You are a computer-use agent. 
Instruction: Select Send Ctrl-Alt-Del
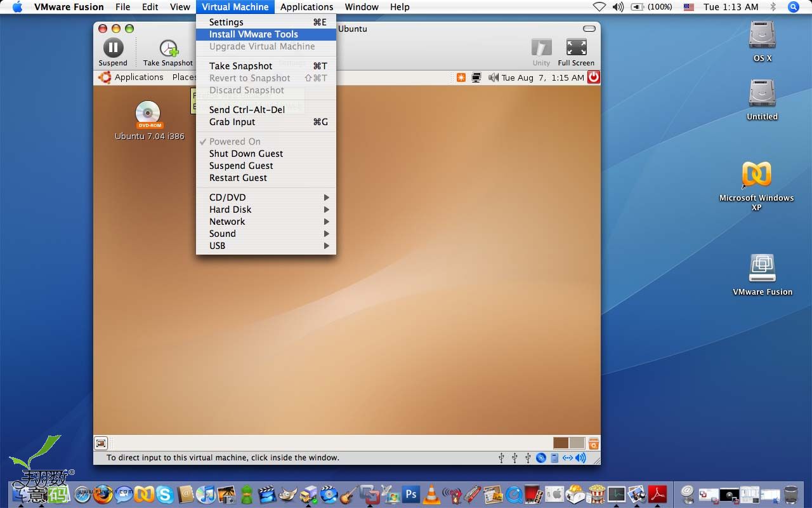[x=266, y=110]
